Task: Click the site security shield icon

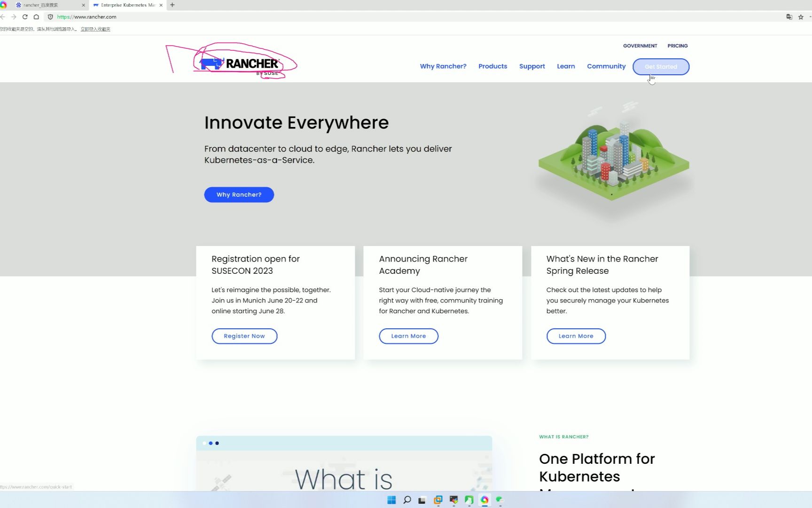Action: [x=50, y=17]
